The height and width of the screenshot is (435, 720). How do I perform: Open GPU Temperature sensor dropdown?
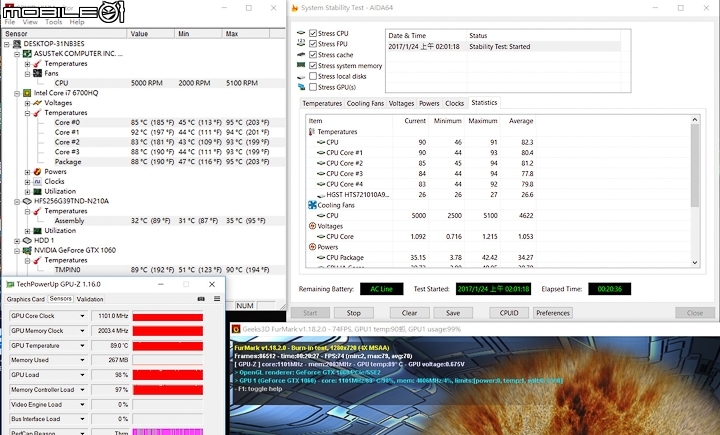pyautogui.click(x=83, y=345)
